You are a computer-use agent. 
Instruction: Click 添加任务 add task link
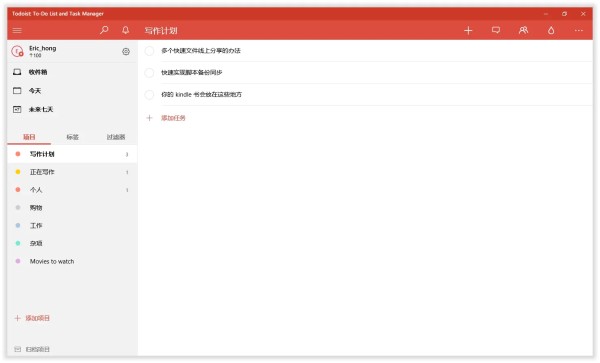[x=173, y=118]
